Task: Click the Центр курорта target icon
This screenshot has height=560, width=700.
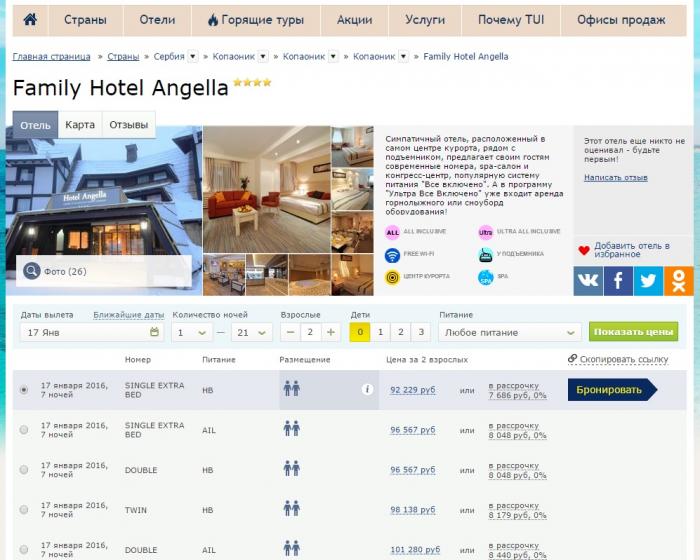Action: (392, 277)
